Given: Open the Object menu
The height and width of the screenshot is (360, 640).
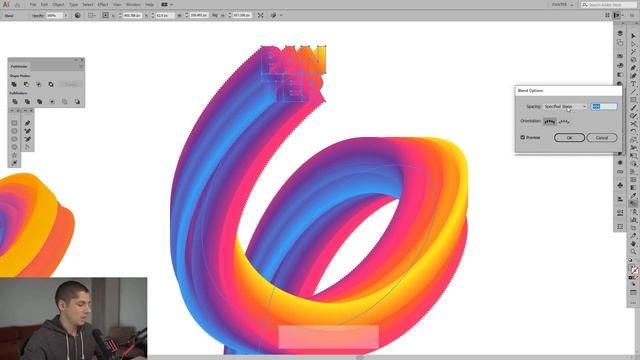Looking at the screenshot, I should click(58, 4).
